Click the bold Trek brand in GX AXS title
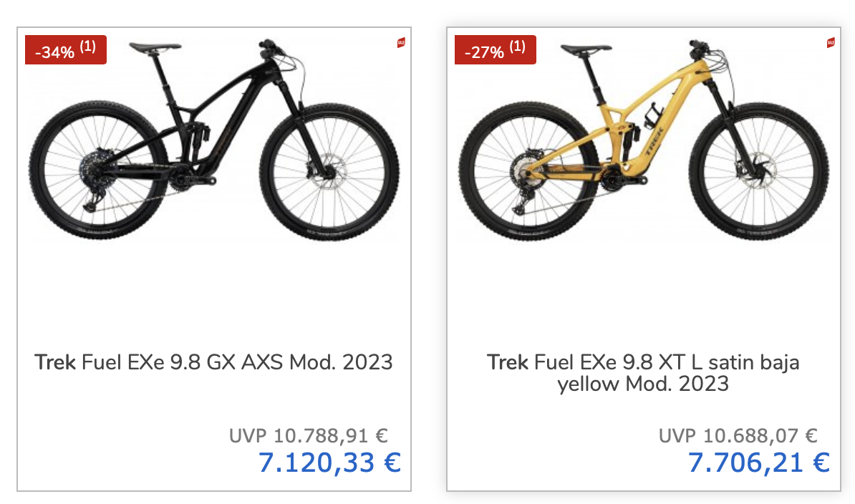 [54, 362]
